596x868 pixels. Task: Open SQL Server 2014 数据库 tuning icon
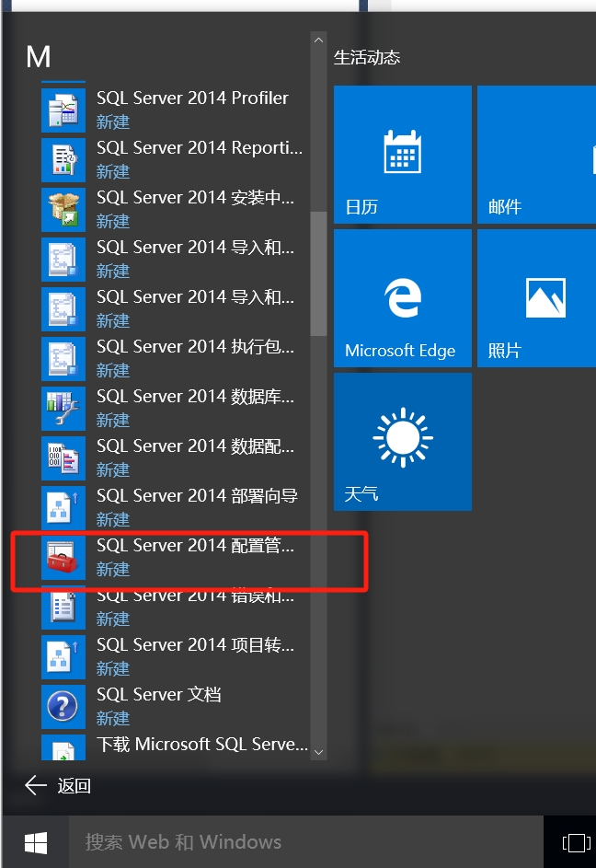coord(63,408)
